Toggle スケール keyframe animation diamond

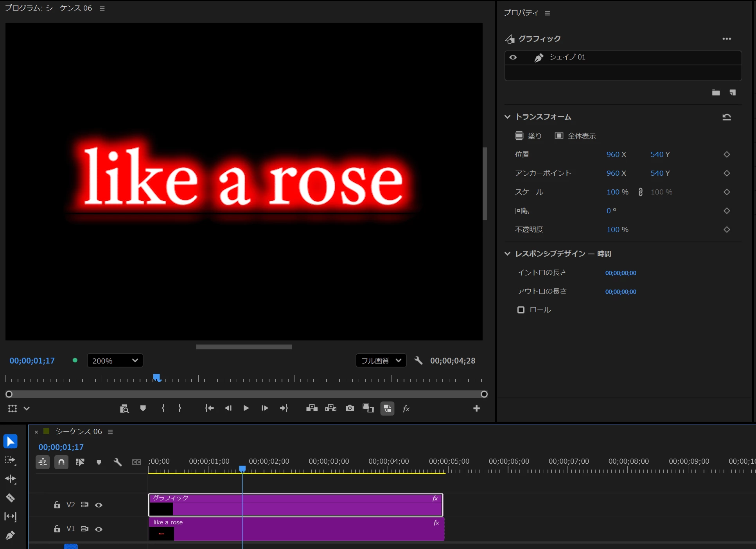(x=727, y=192)
